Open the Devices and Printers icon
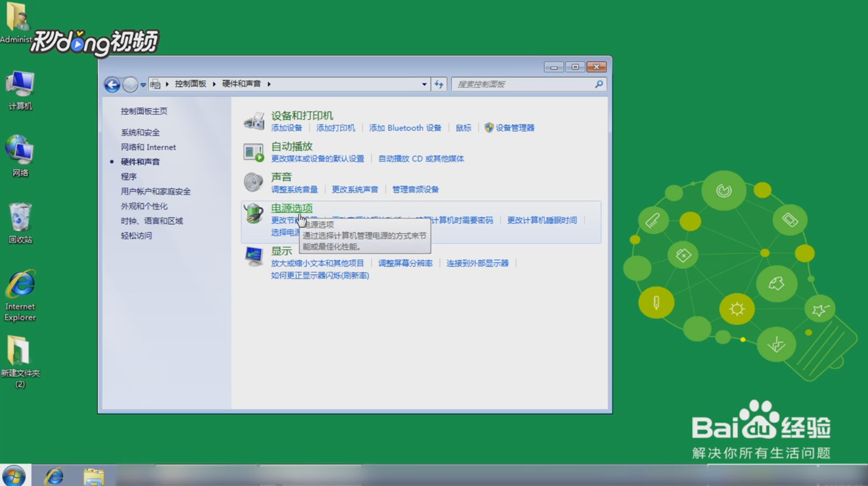The image size is (868, 486). 254,121
